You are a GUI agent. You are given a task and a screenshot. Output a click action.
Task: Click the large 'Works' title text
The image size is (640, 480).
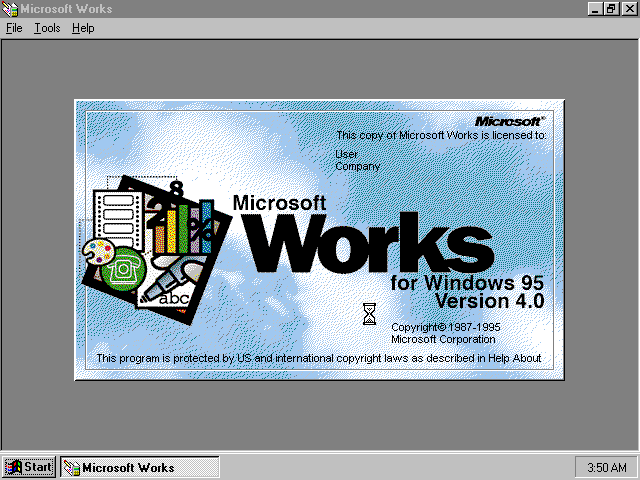[370, 240]
